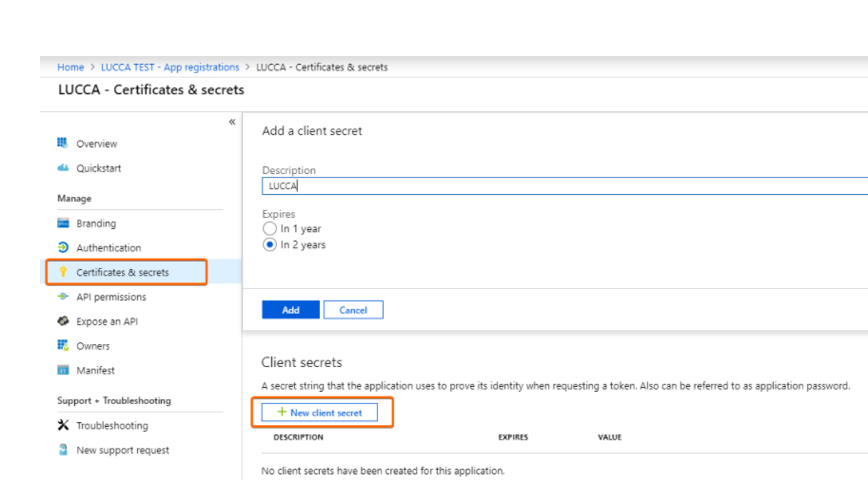
Task: Open Authentication settings
Action: (x=108, y=248)
